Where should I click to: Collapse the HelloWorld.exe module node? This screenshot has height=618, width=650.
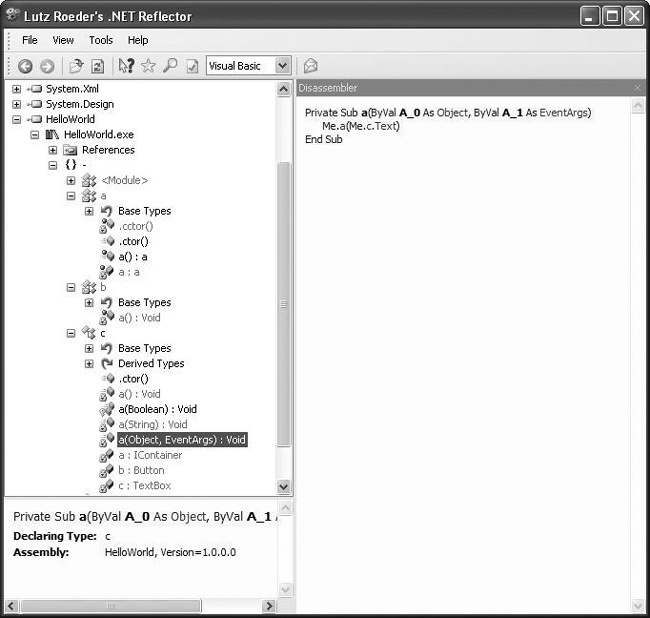(x=35, y=135)
